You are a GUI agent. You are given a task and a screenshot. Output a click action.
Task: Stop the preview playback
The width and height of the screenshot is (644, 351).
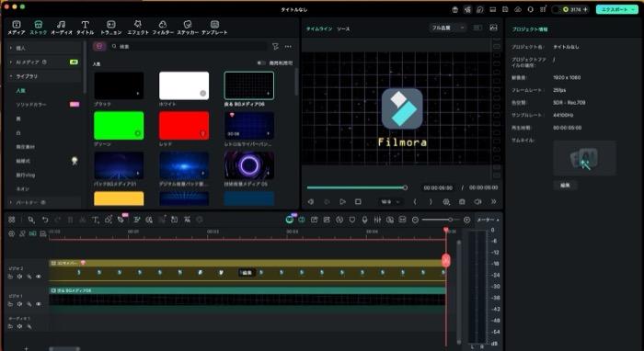(x=358, y=202)
